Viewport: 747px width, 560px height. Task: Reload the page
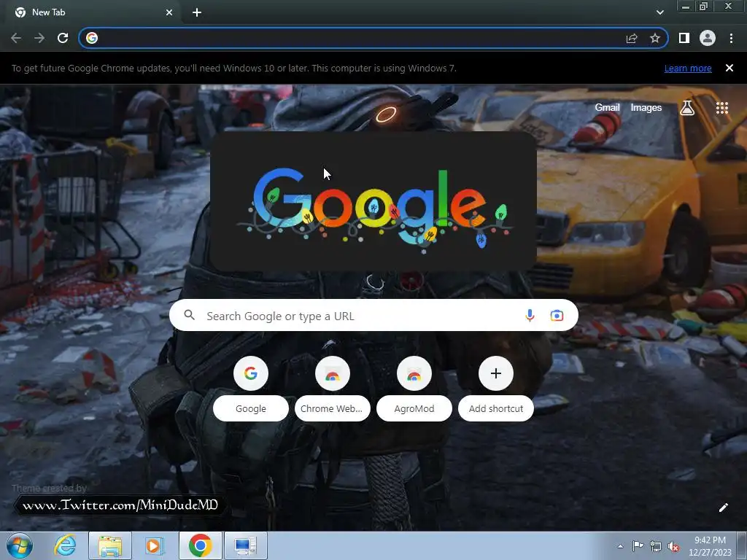tap(63, 38)
